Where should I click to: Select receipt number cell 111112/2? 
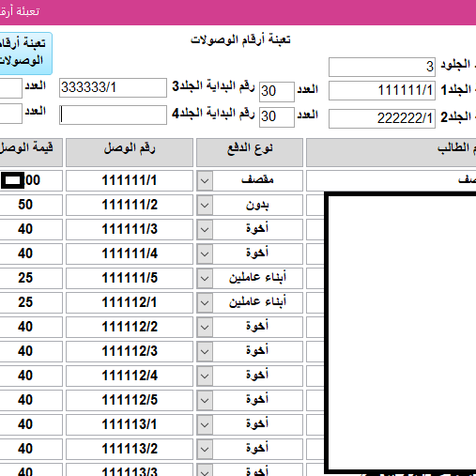(130, 327)
